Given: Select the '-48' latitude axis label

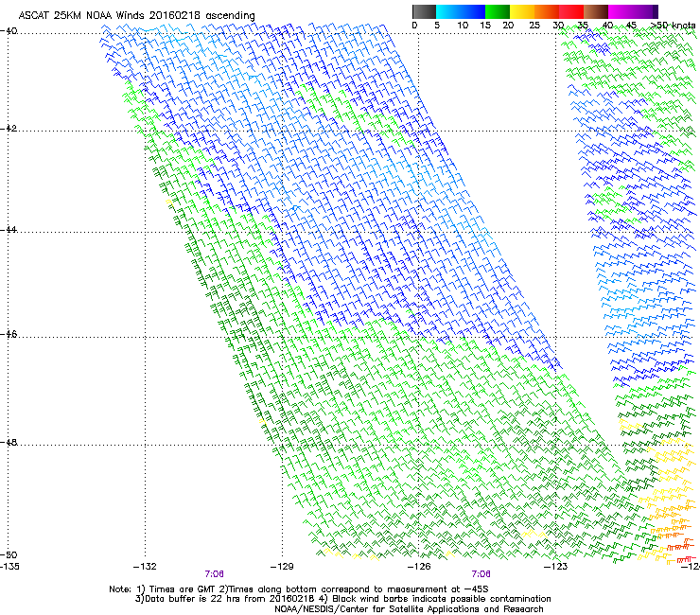Looking at the screenshot, I should [9, 443].
